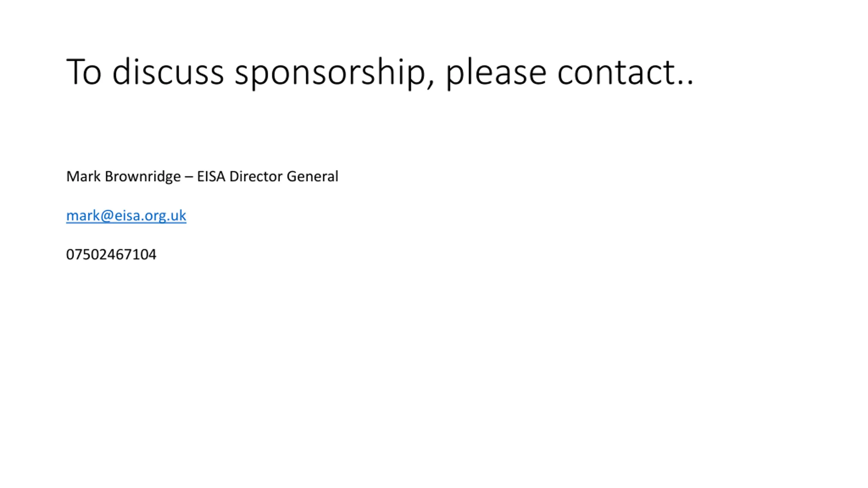Click the 'uk' ending of the email link
The height and width of the screenshot is (488, 868).
click(x=177, y=216)
